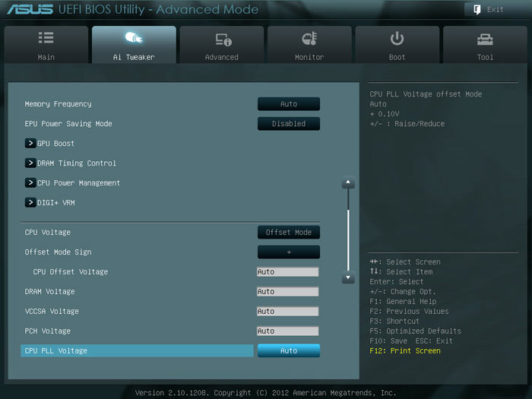This screenshot has height=399, width=532.
Task: Click the Tool tab printer icon
Action: [485, 40]
